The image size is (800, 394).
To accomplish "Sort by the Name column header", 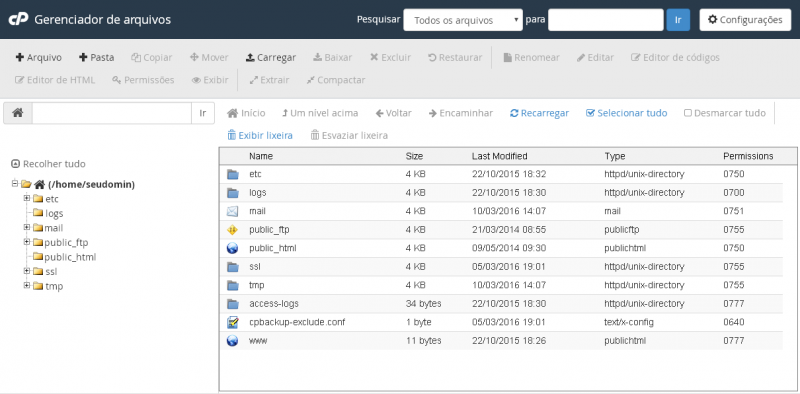I will [x=261, y=156].
